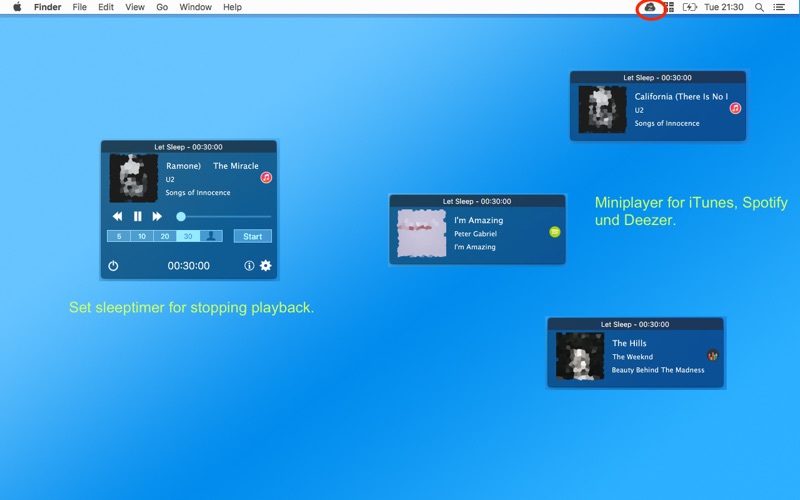Click 'Songs of Innocence' in main player
Viewport: 800px width, 500px height.
coord(197,192)
